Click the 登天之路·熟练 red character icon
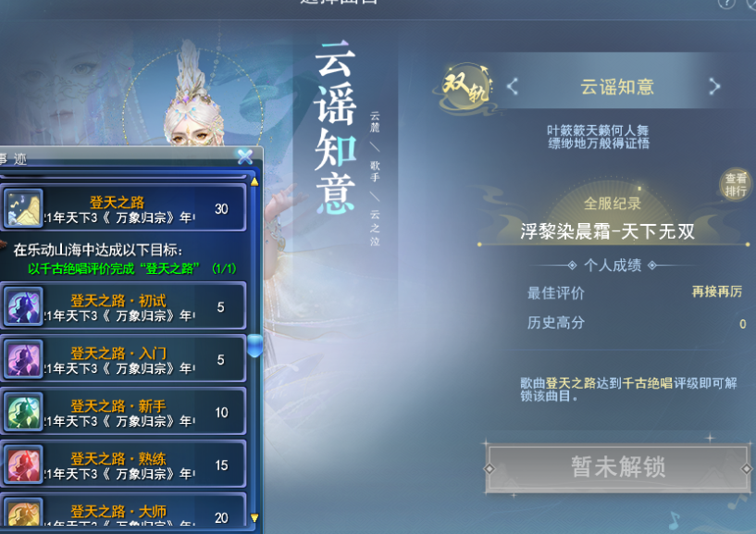The height and width of the screenshot is (534, 756). (22, 465)
